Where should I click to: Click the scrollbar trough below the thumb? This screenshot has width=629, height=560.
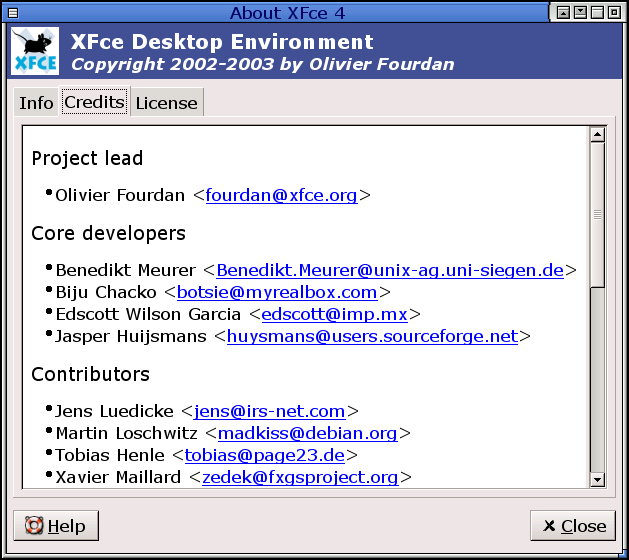[x=597, y=379]
